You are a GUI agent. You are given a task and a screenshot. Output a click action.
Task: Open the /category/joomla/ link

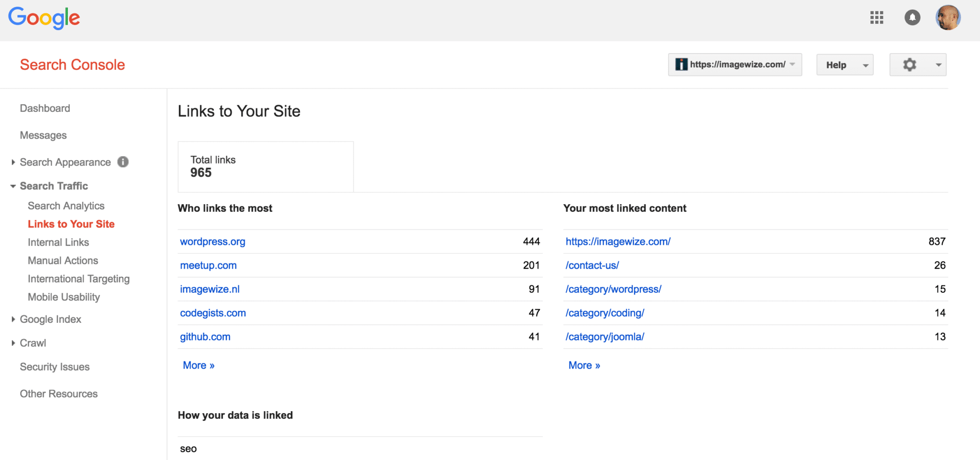(605, 337)
